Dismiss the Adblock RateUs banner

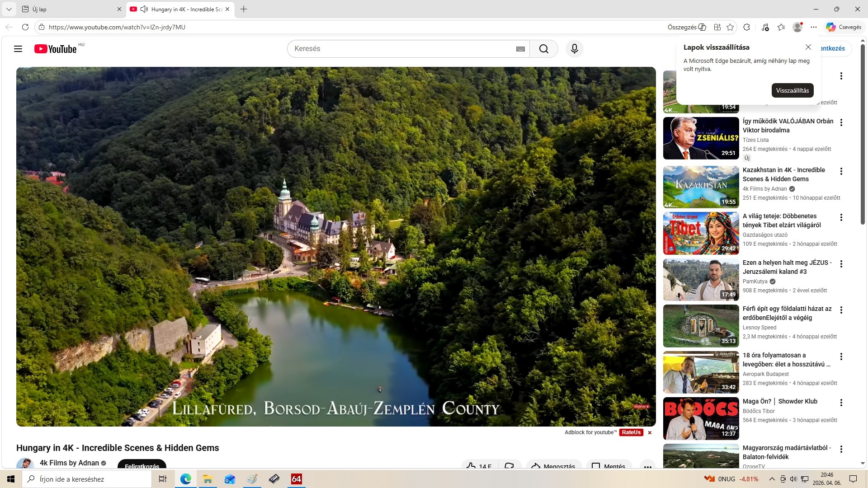pos(650,433)
